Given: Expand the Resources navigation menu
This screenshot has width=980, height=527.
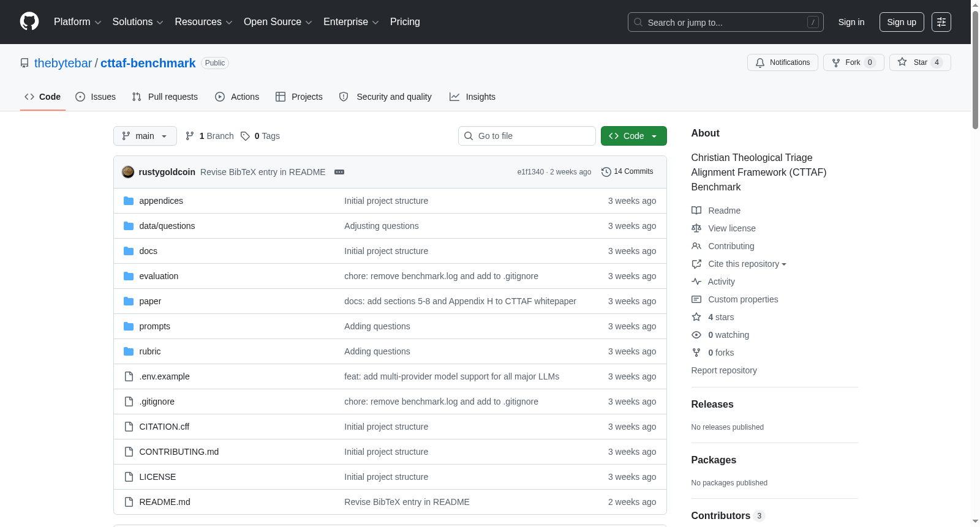Looking at the screenshot, I should 203,22.
